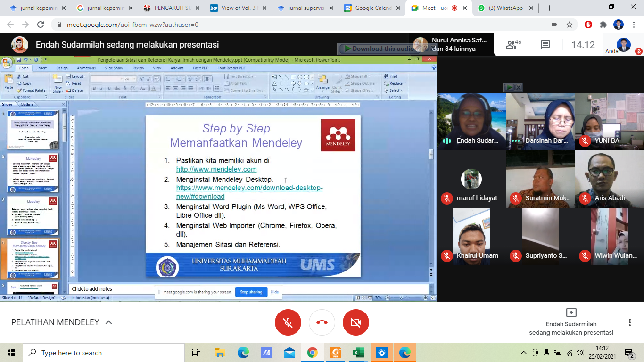Image resolution: width=644 pixels, height=362 pixels.
Task: Click the Windows taskbar search box
Action: (104, 353)
